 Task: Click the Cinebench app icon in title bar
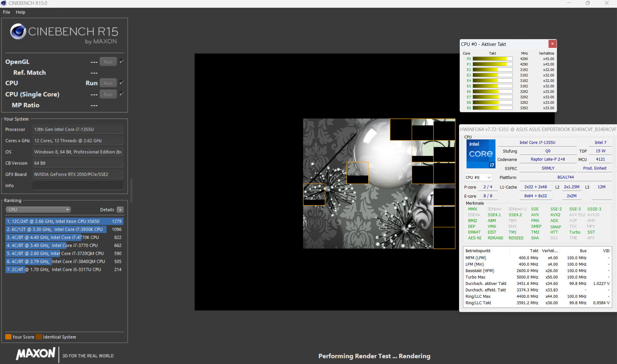pos(4,3)
